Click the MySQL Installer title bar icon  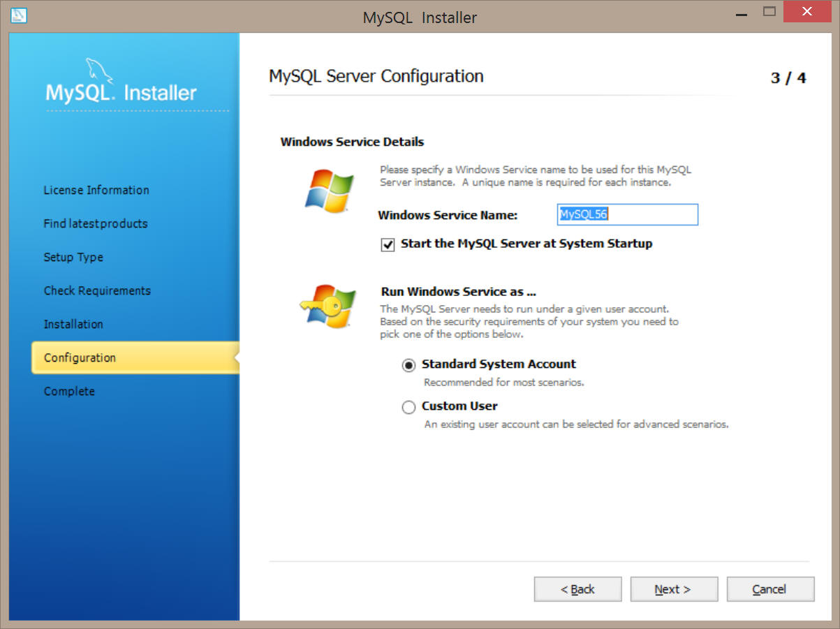tap(19, 15)
